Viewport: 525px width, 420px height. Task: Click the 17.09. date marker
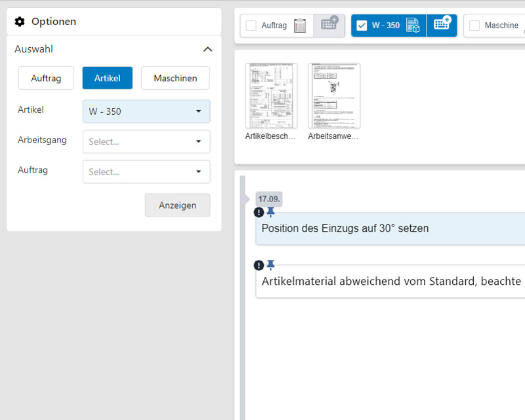pos(269,199)
